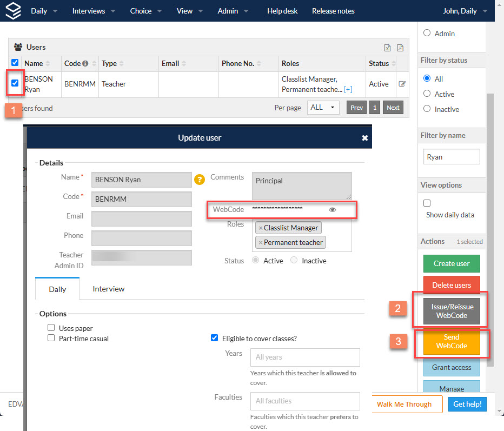
Task: Click the app logo in the navbar
Action: pyautogui.click(x=13, y=11)
